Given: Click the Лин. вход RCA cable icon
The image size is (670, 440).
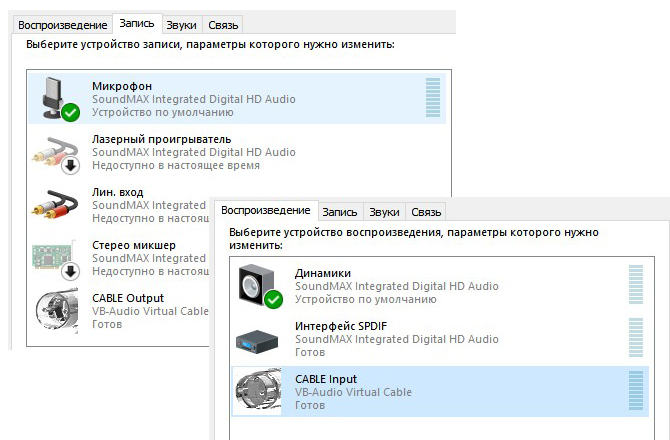Looking at the screenshot, I should pyautogui.click(x=55, y=205).
